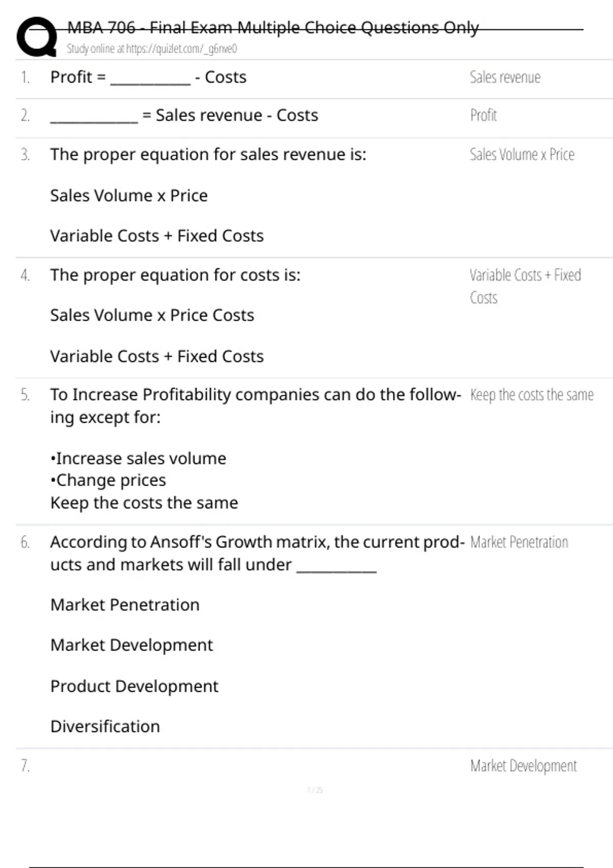Choose 'Market Penetration' option under question 6
613x868 pixels.
(x=125, y=605)
